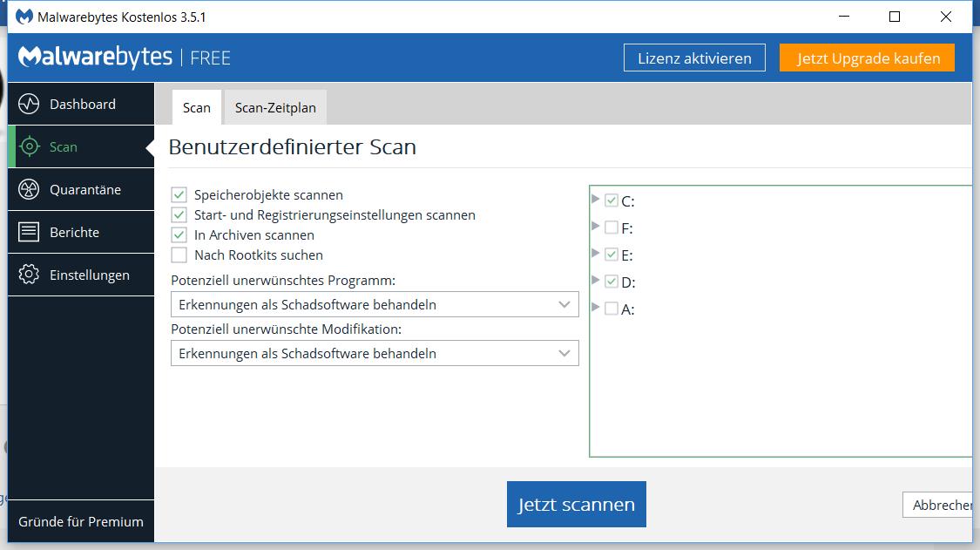Screen dimensions: 980x550
Task: Click the Einstellungen gear icon
Action: coord(29,274)
